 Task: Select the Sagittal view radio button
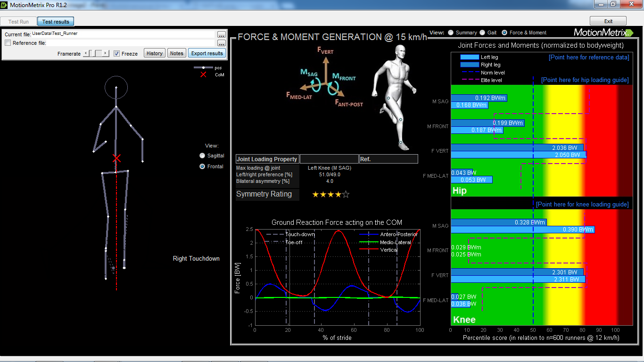point(202,156)
